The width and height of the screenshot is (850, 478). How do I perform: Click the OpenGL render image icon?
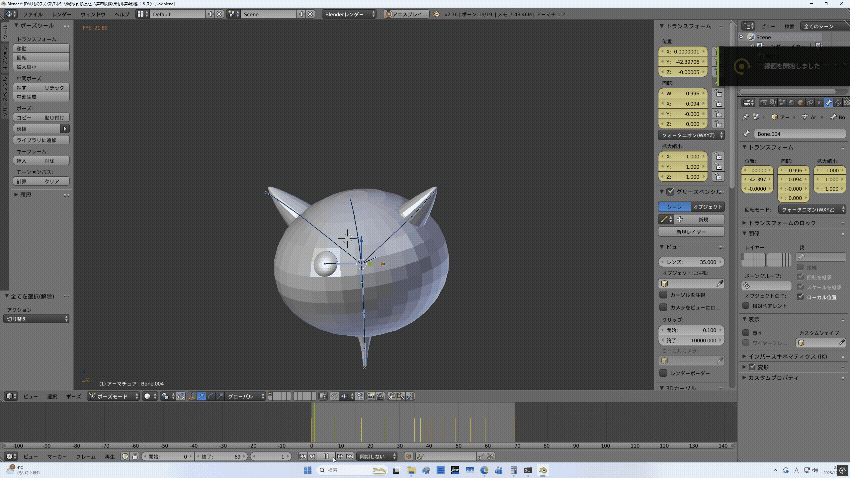[371, 396]
